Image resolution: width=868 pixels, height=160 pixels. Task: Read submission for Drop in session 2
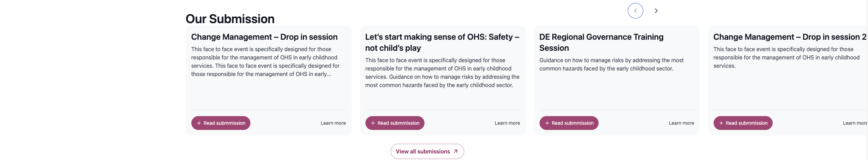[746, 123]
